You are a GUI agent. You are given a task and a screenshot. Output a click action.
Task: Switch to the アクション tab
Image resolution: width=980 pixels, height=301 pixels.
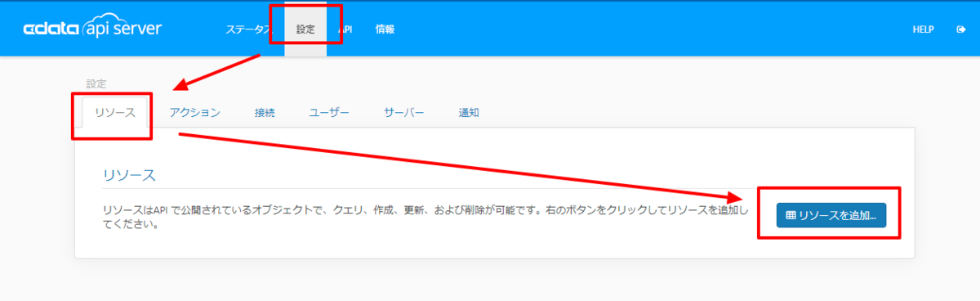(x=195, y=113)
